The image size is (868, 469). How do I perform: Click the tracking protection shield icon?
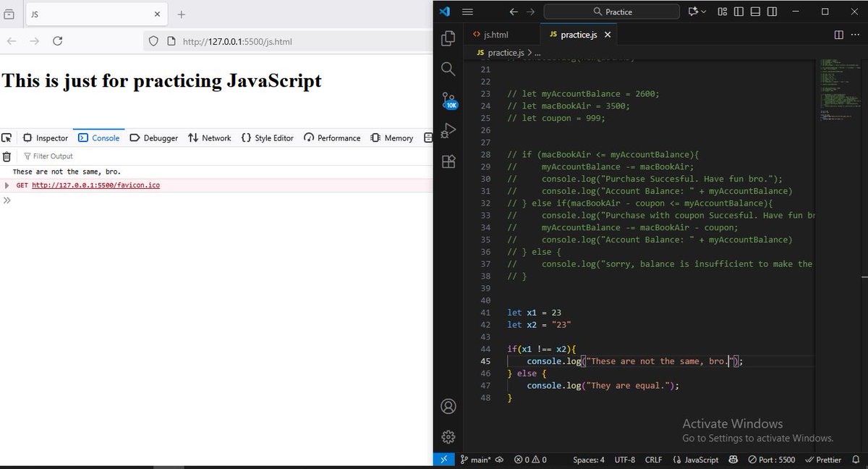153,41
